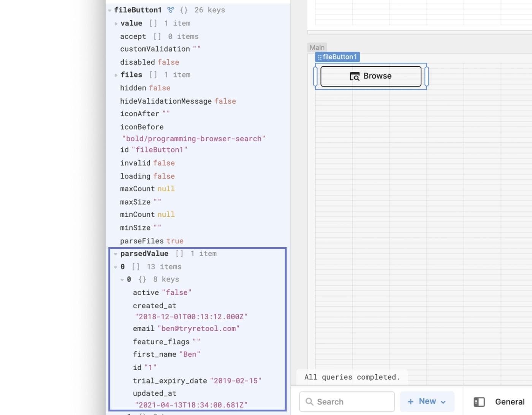
Task: Click the right resize handle of fileButton1
Action: pyautogui.click(x=426, y=76)
